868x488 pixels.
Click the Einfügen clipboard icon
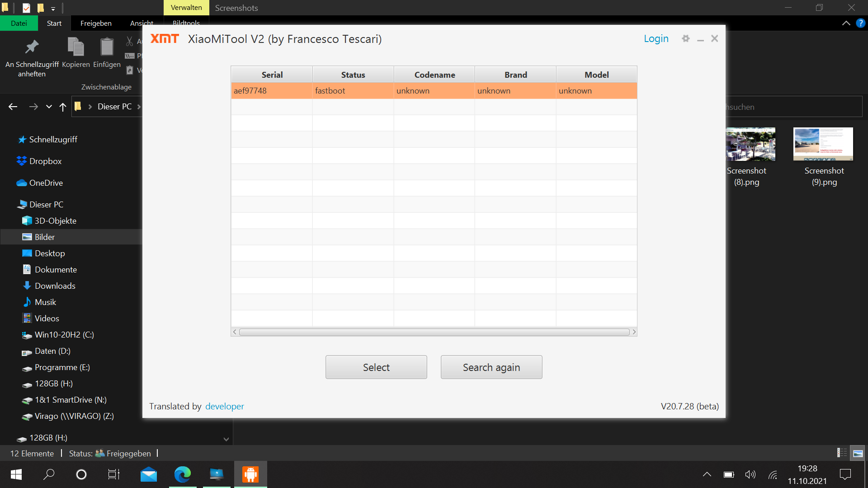pyautogui.click(x=107, y=47)
